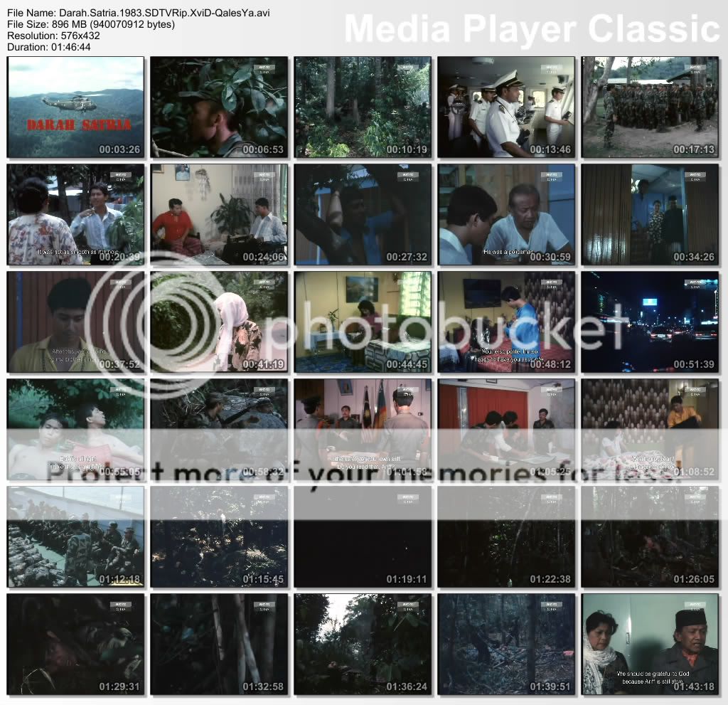Select the jungle trees thumbnail at 00:10:19
This screenshot has height=705, width=728.
coord(363,107)
